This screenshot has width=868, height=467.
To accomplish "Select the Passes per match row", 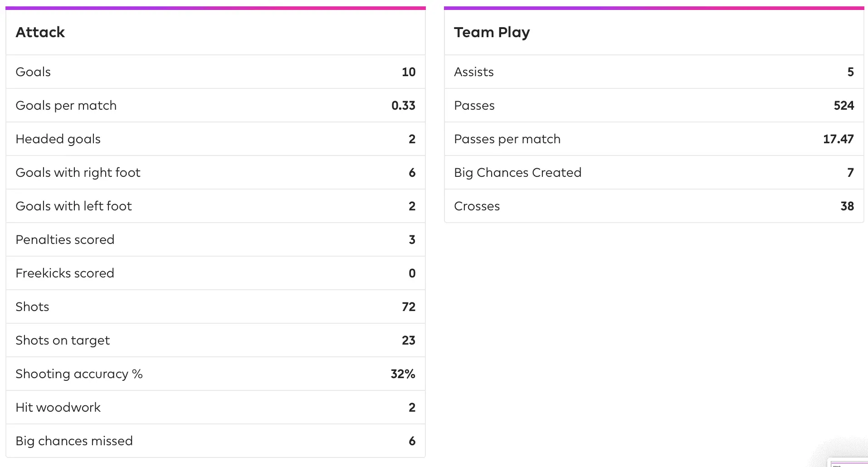I will [653, 139].
